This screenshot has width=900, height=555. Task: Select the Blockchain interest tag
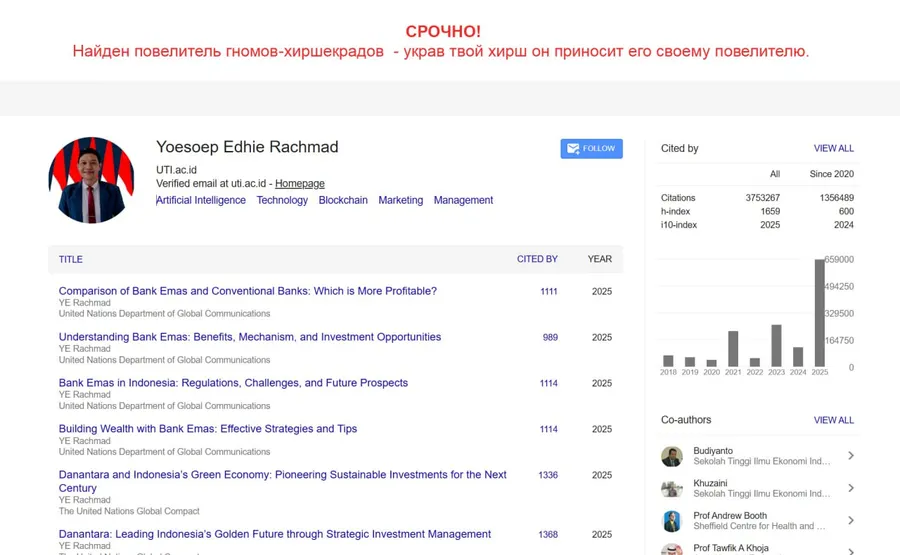pos(343,200)
